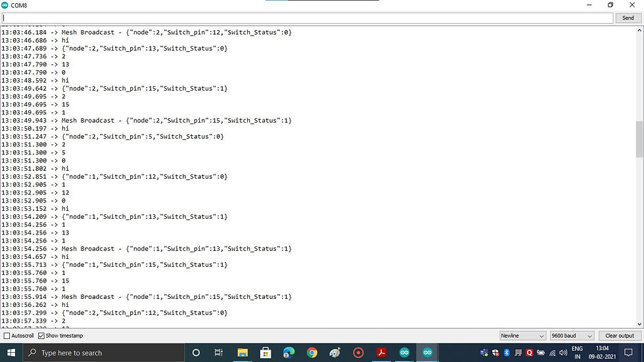644x362 pixels.
Task: Open the Action Center notifications icon
Action: click(x=628, y=353)
